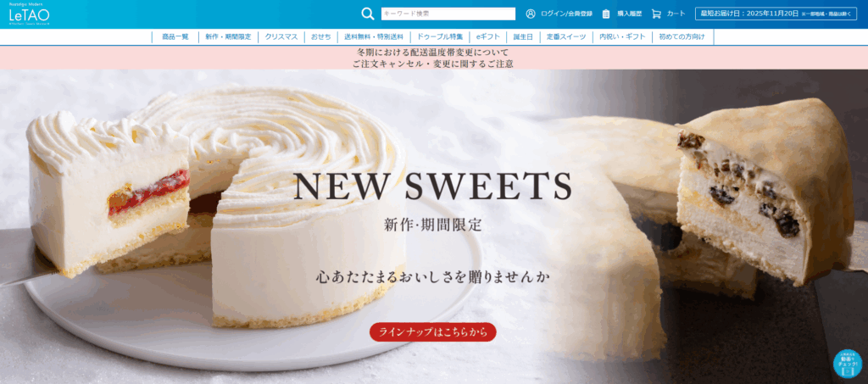Click the round video check badge
The width and height of the screenshot is (868, 384).
pyautogui.click(x=848, y=364)
